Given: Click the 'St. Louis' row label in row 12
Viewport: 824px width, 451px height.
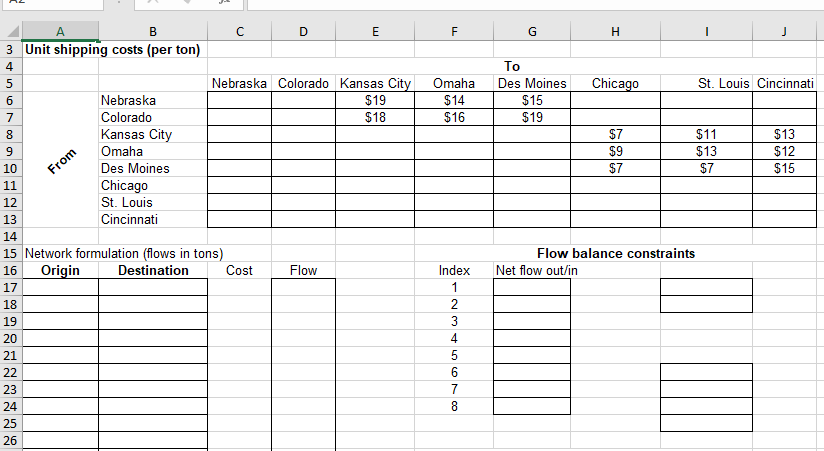Looking at the screenshot, I should tap(153, 202).
